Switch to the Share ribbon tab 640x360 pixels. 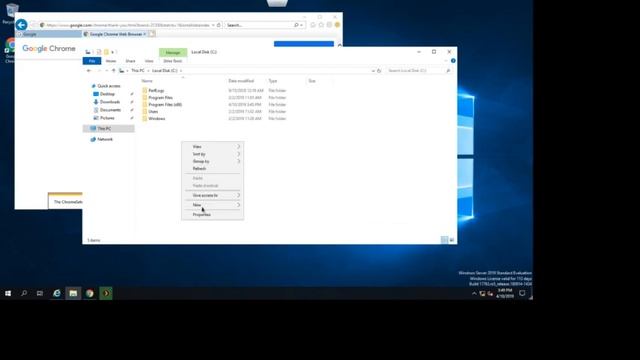(130, 61)
